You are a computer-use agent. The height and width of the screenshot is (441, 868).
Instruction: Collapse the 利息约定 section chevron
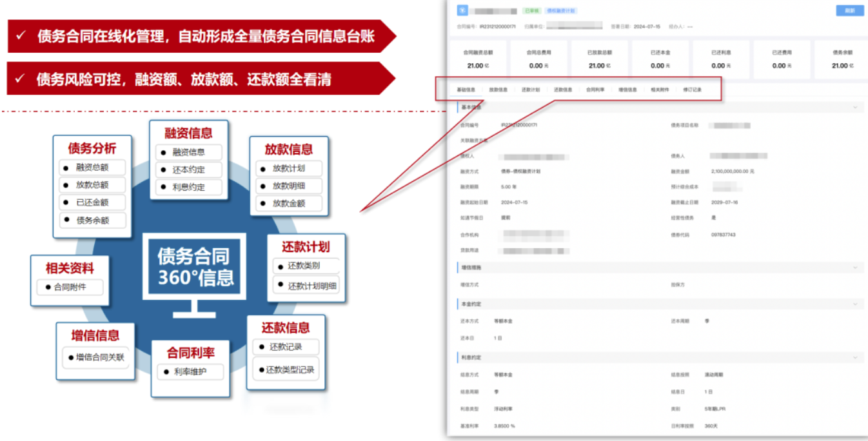coord(856,357)
